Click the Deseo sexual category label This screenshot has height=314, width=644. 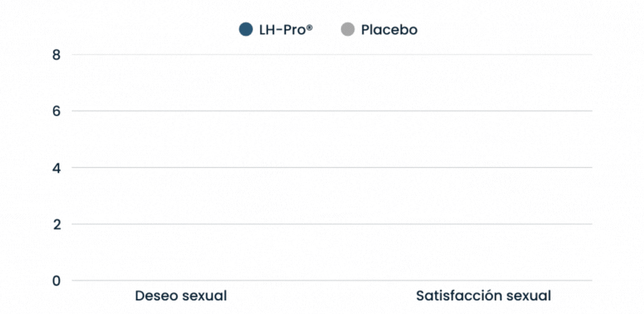point(181,296)
